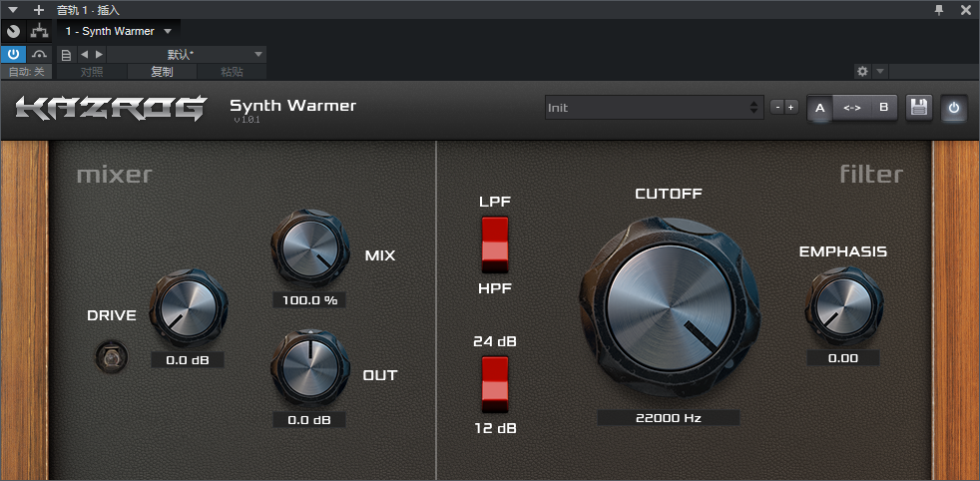Select previous host preset arrow
Viewport: 980px width, 481px height.
(x=85, y=55)
